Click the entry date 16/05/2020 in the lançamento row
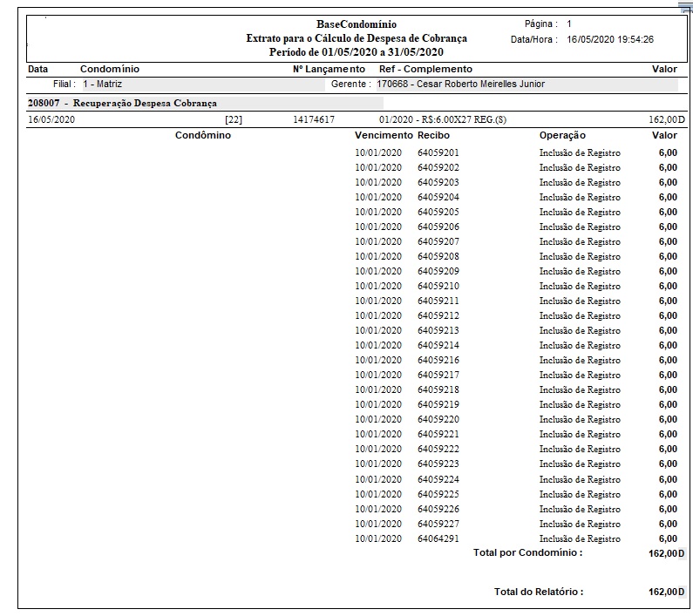The width and height of the screenshot is (693, 616). pyautogui.click(x=51, y=119)
